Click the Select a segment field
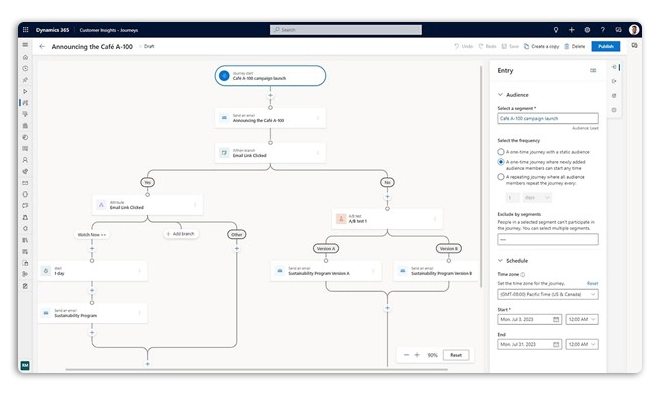Viewport: 660px width, 395px height. point(548,118)
